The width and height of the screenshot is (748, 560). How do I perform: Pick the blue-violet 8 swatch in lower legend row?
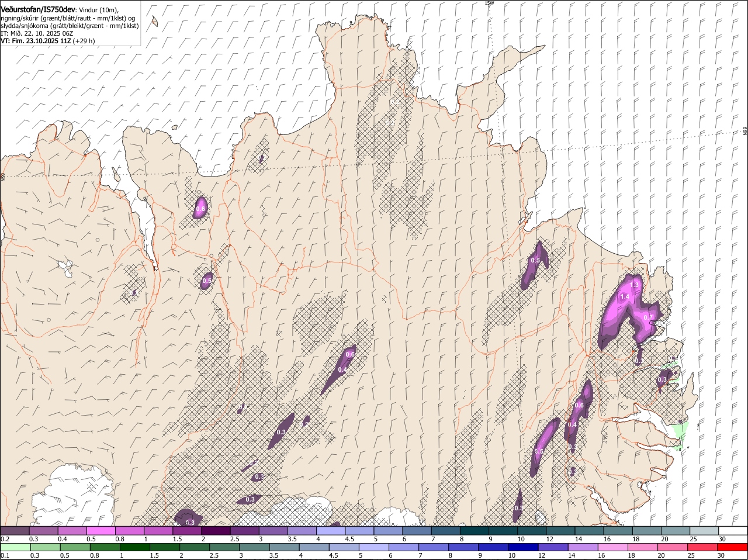pyautogui.click(x=463, y=548)
